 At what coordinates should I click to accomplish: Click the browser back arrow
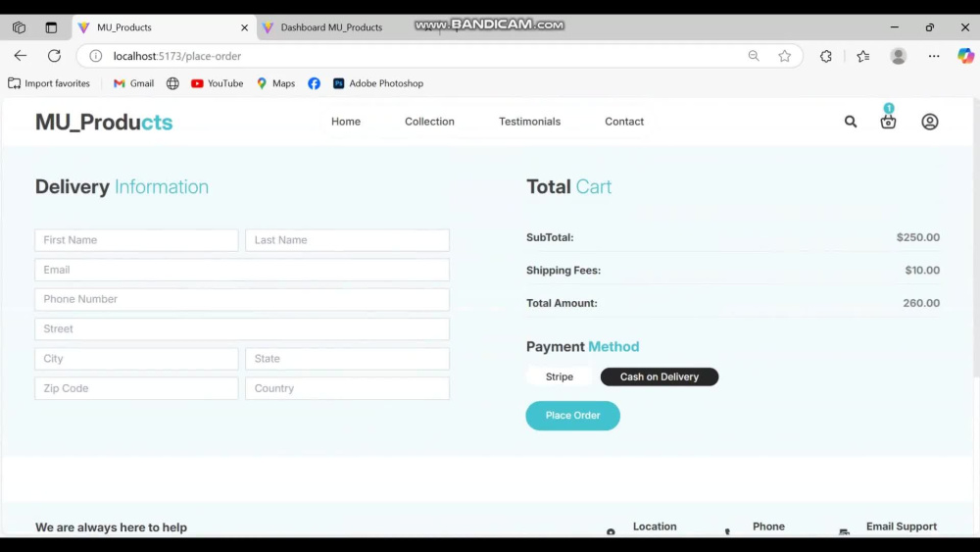coord(20,56)
